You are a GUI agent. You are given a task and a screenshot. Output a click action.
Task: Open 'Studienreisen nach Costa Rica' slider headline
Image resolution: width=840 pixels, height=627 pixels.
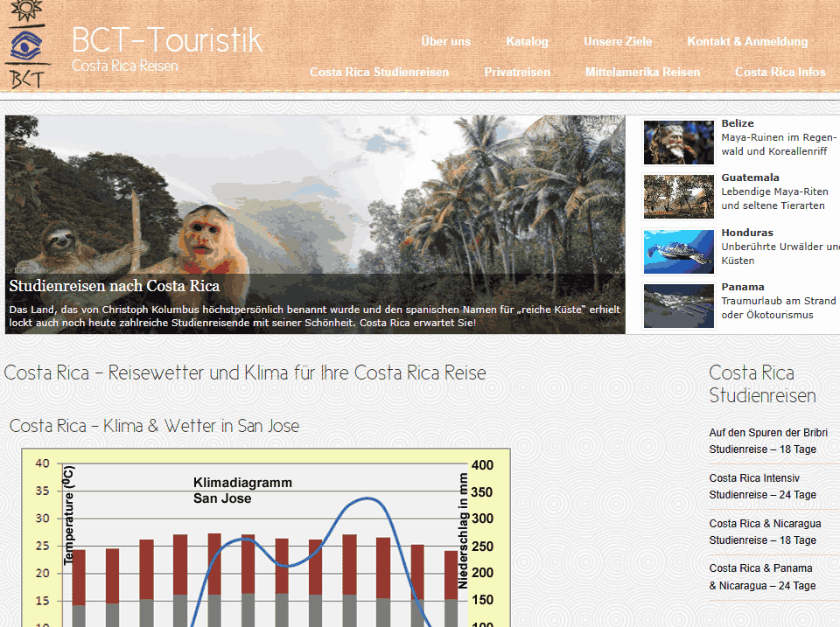coord(114,285)
